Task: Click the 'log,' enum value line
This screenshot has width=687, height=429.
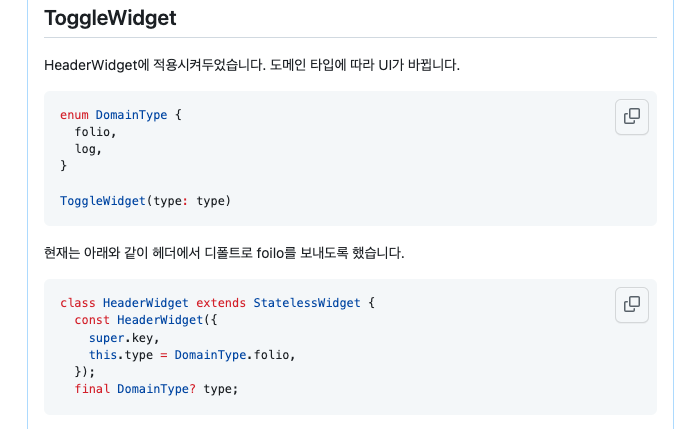Action: (88, 149)
